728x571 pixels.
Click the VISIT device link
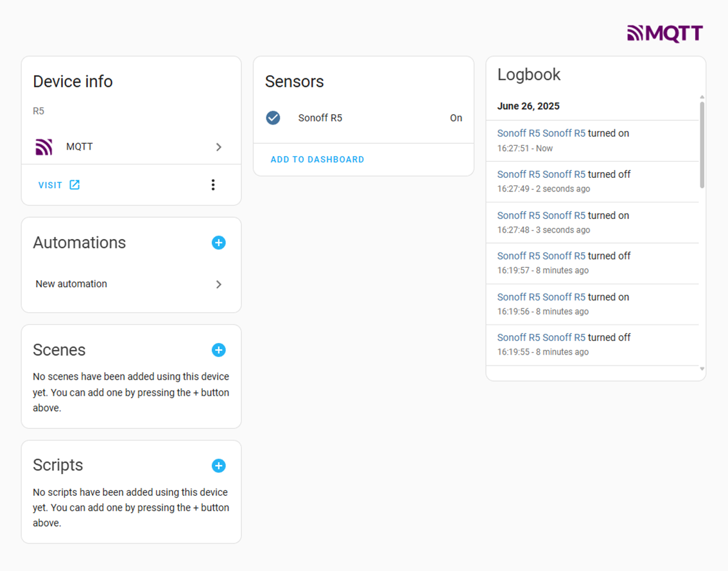pos(50,185)
